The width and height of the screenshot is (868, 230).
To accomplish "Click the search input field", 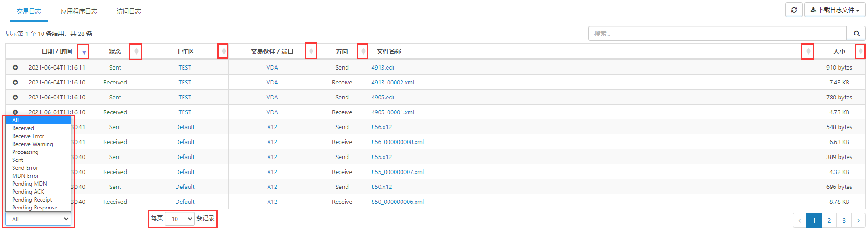I will click(717, 34).
